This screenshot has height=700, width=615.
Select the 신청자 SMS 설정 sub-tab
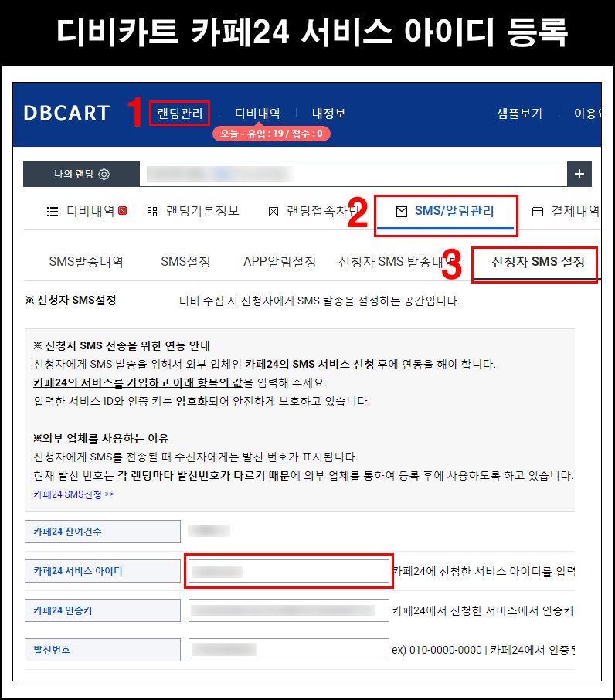538,262
